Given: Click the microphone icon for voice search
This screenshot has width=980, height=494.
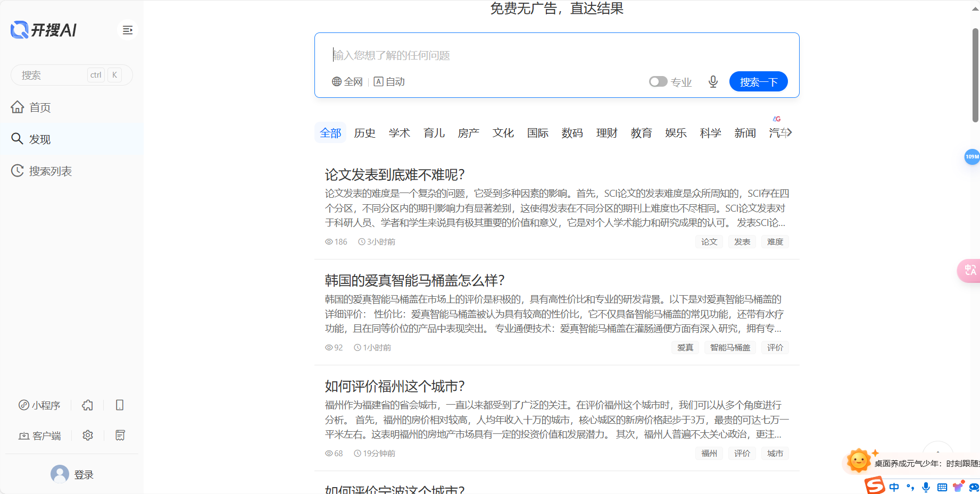Looking at the screenshot, I should 713,81.
